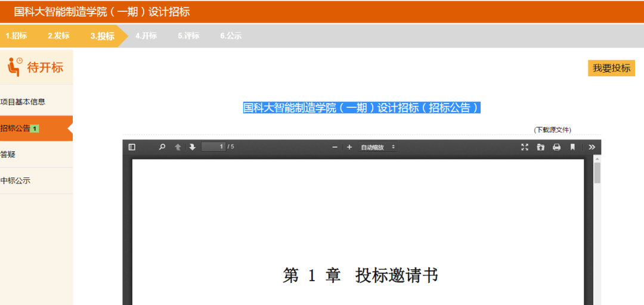Print the PDF document
Image resolution: width=644 pixels, height=305 pixels.
click(x=556, y=147)
